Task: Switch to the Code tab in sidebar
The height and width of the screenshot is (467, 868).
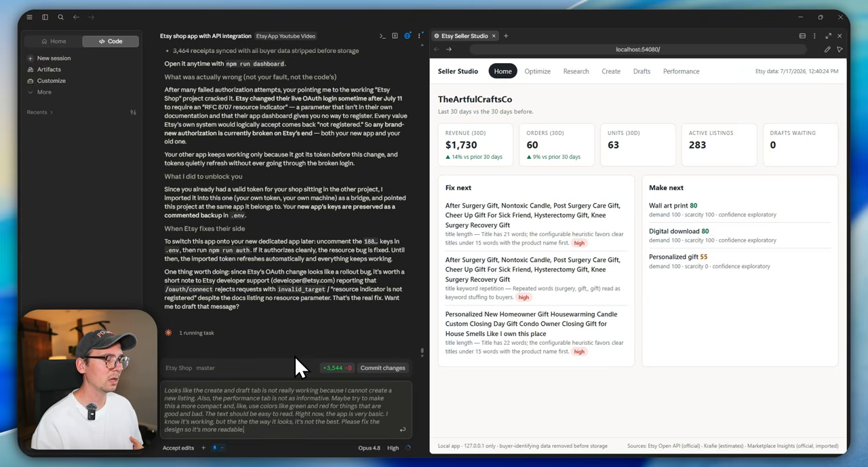Action: tap(111, 41)
